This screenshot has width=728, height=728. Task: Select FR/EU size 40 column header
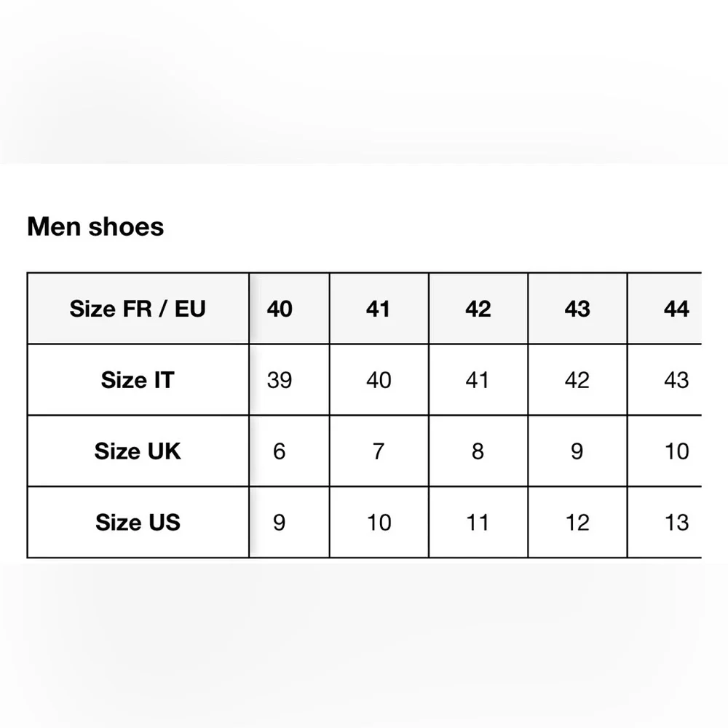coord(289,309)
